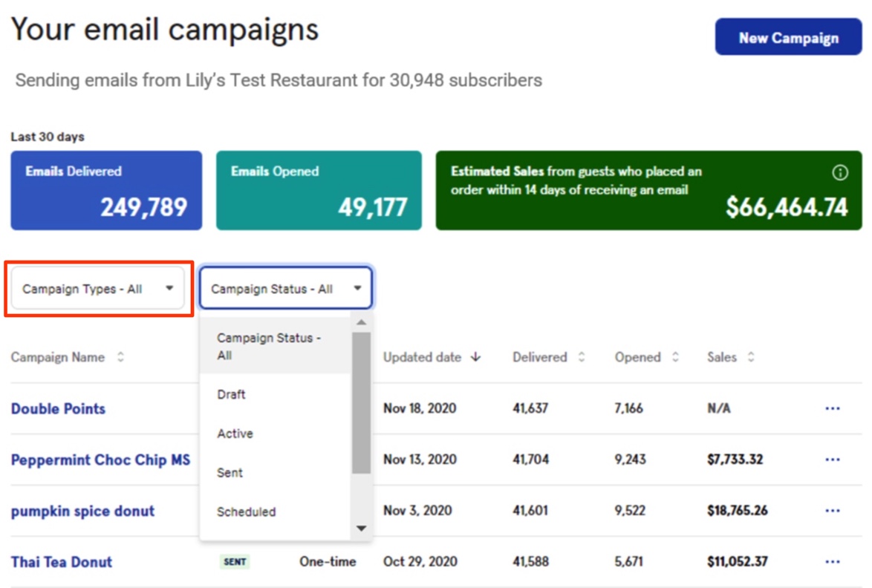Image resolution: width=872 pixels, height=588 pixels.
Task: Open three-dot menu for Peppermint Choc Chip MS
Action: click(x=833, y=460)
